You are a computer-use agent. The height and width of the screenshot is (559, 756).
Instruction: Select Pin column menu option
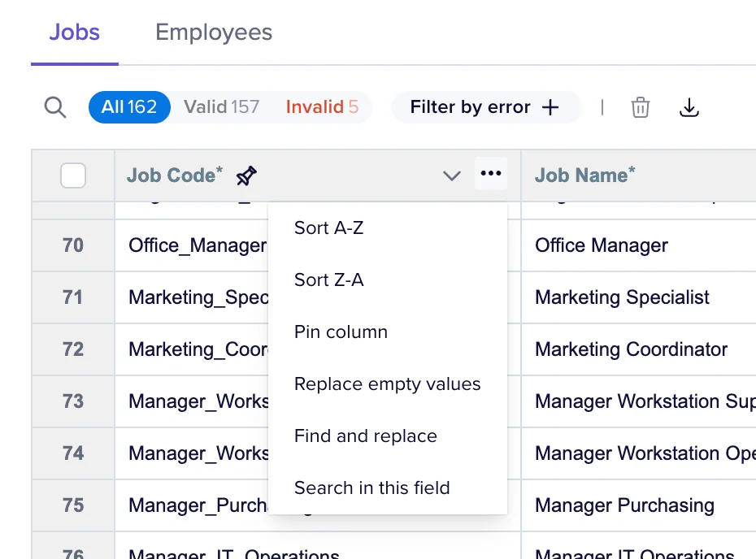[341, 332]
